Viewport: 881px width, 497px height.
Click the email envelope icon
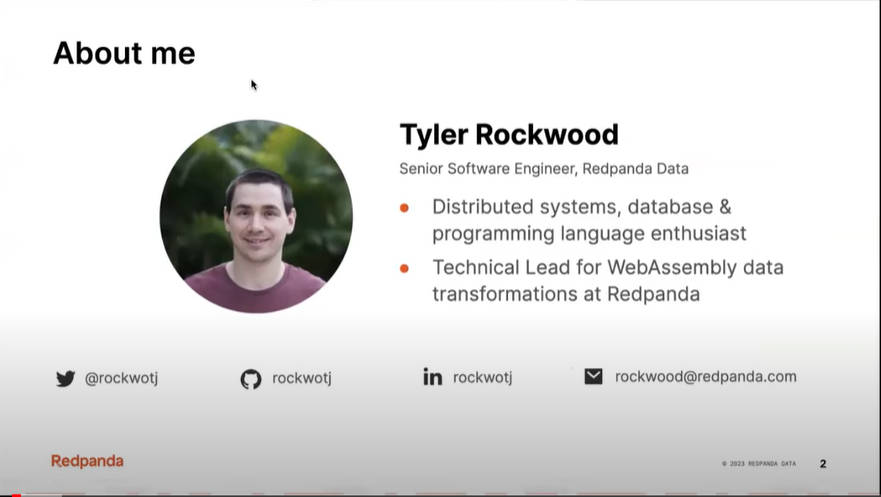coord(593,376)
